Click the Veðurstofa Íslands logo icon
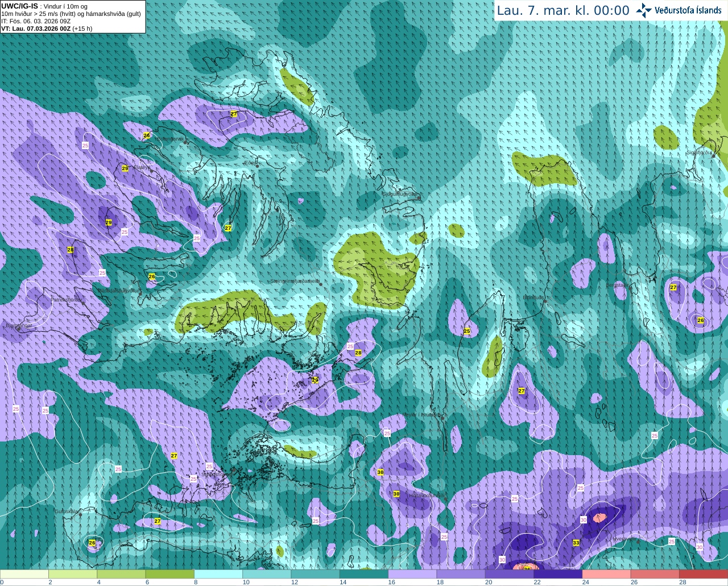 click(644, 10)
